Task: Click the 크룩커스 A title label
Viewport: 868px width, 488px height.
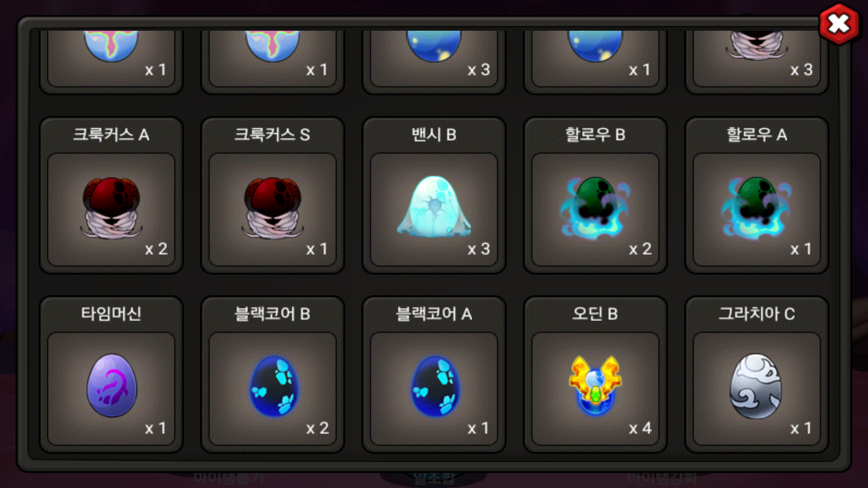Action: [111, 135]
